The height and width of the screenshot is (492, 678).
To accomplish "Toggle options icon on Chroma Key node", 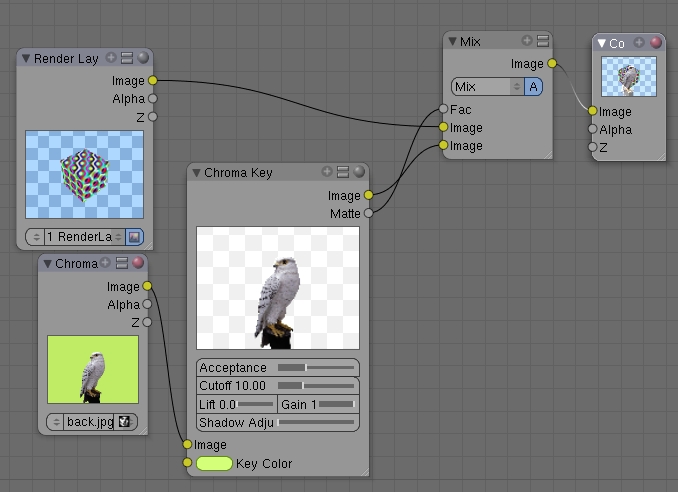I will tap(343, 172).
